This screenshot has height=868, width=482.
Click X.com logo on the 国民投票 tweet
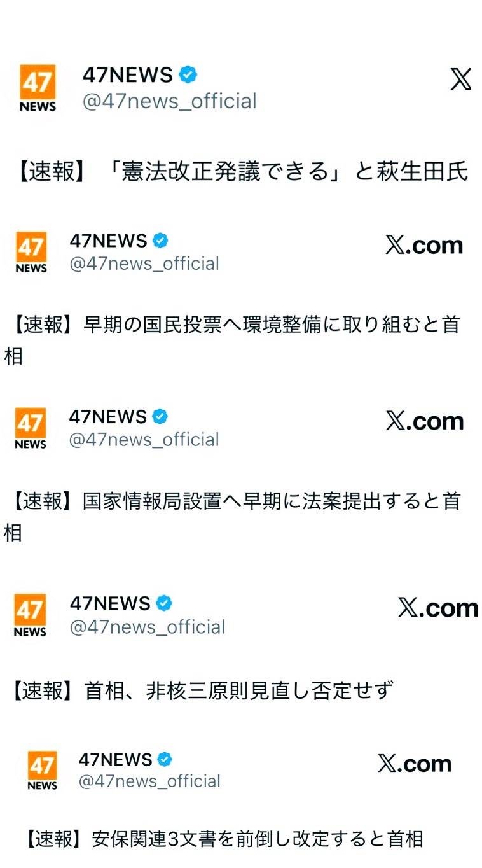[x=424, y=246]
